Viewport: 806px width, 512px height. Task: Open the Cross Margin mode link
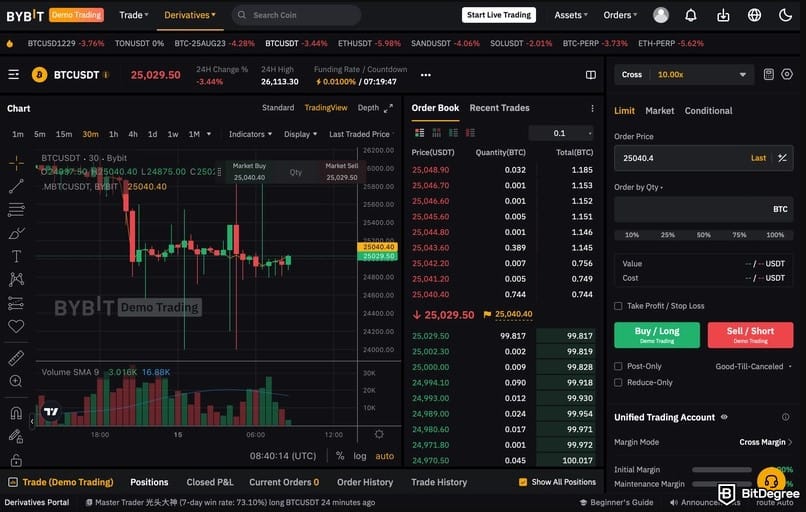(765, 442)
